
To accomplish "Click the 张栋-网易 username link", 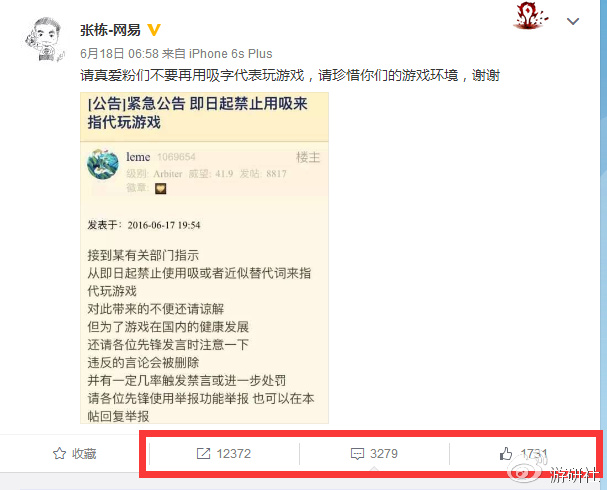I will (110, 30).
